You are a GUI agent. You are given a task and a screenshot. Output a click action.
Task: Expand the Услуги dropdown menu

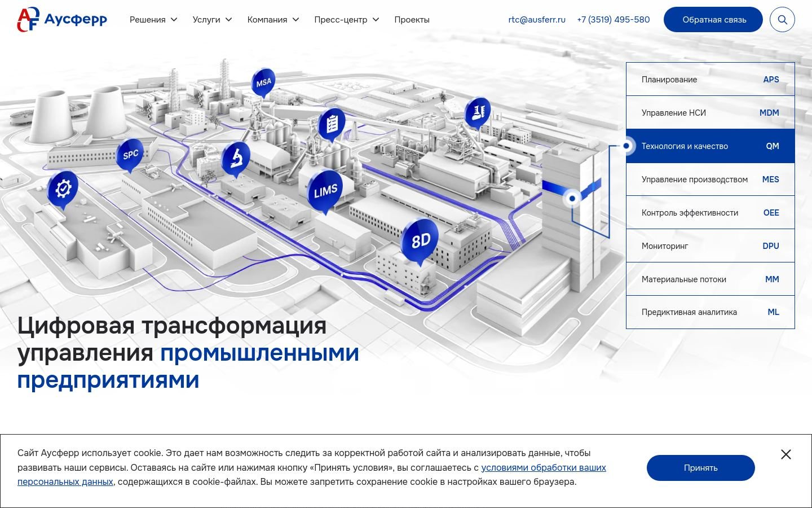pyautogui.click(x=212, y=20)
